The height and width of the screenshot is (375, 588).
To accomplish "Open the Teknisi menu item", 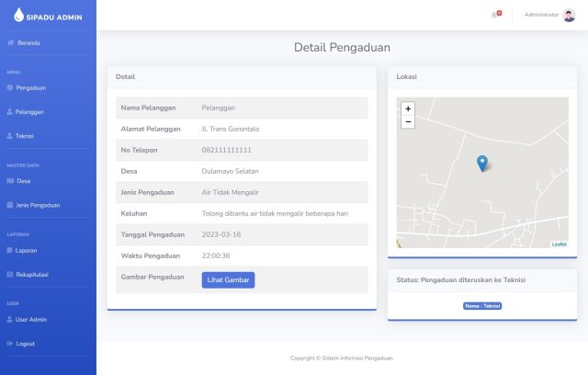I will click(x=25, y=136).
